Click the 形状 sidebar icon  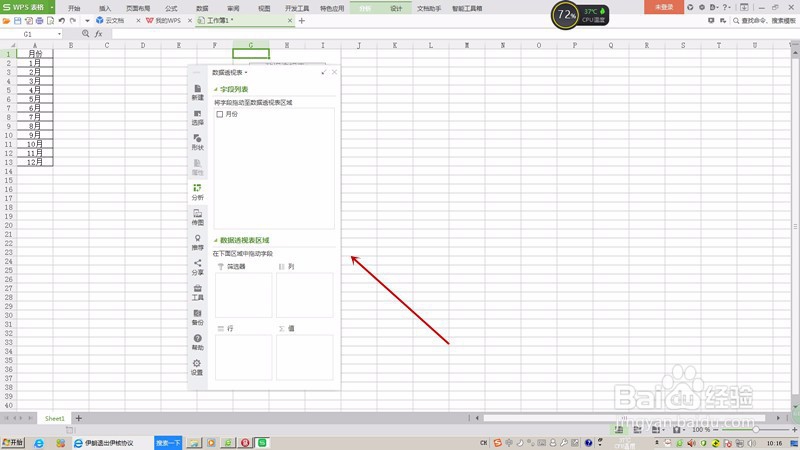coord(197,142)
